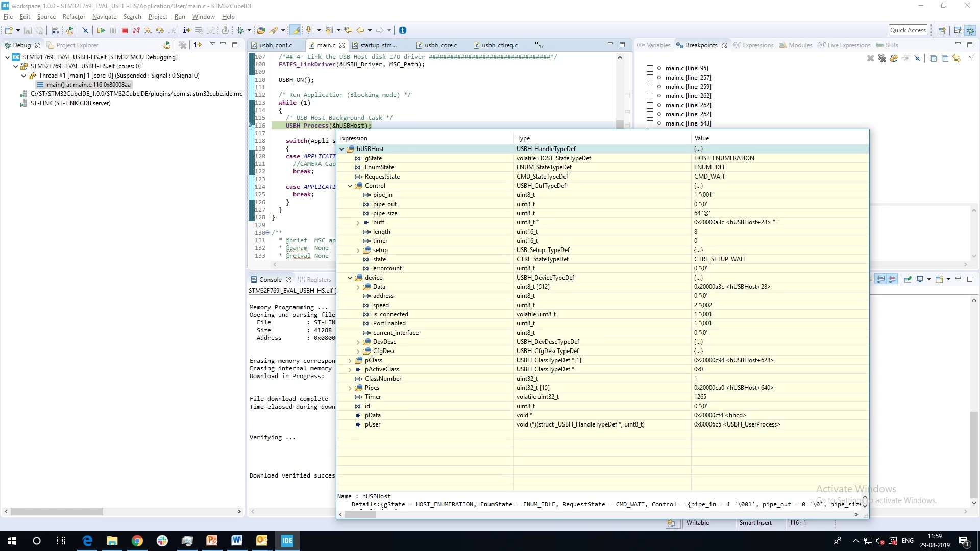Image resolution: width=980 pixels, height=551 pixels.
Task: Expand the pClass array node
Action: 350,360
